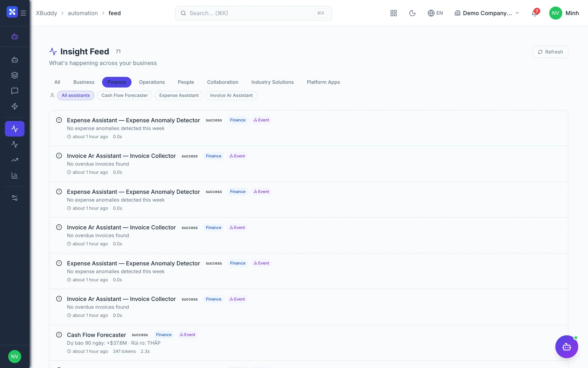The height and width of the screenshot is (368, 588).
Task: Go to automation breadcrumb link
Action: coord(83,13)
